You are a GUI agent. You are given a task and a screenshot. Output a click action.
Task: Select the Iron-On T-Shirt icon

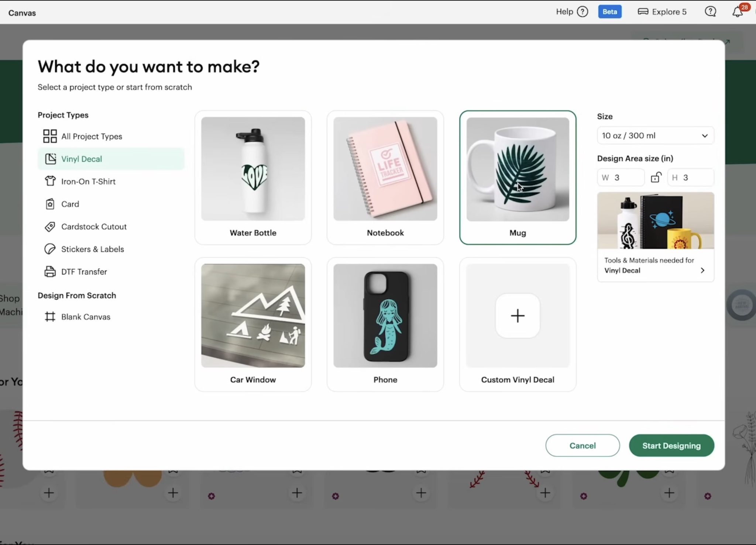[50, 181]
